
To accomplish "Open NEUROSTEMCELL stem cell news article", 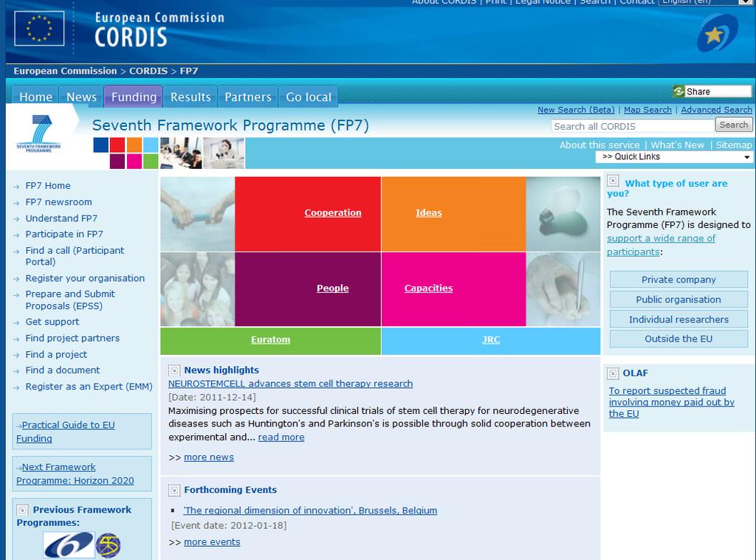I will (290, 384).
